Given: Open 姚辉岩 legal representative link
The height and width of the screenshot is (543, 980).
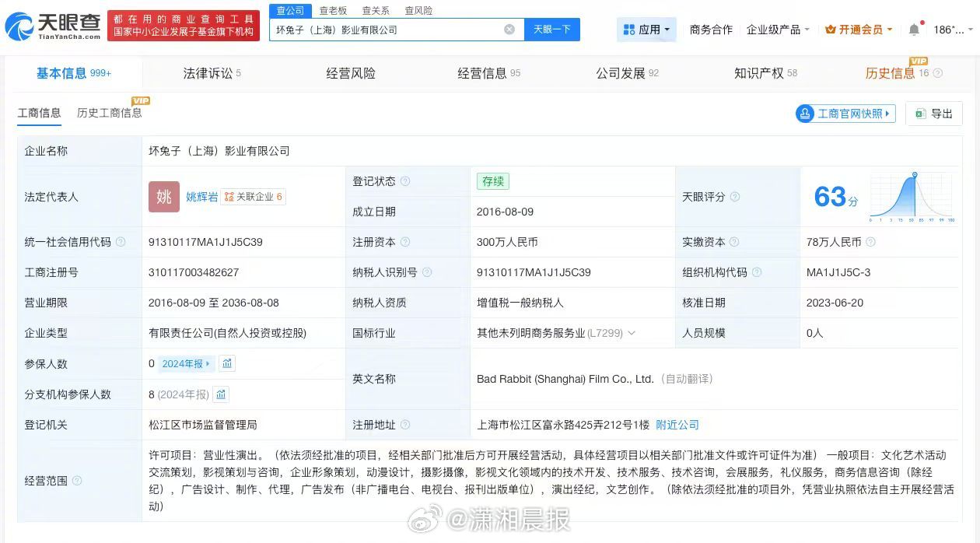Looking at the screenshot, I should [x=201, y=197].
